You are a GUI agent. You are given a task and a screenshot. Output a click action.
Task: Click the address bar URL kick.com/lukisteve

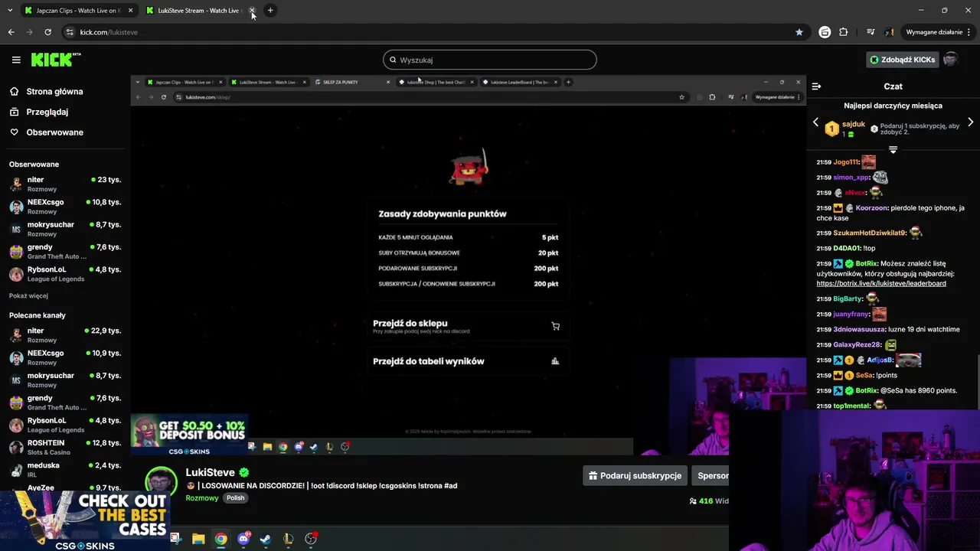point(109,32)
